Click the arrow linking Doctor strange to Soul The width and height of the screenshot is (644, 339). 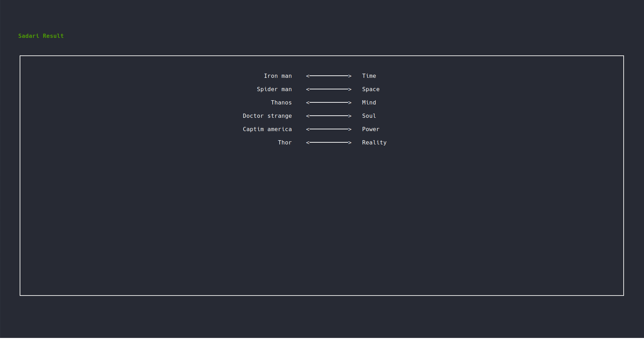click(329, 116)
